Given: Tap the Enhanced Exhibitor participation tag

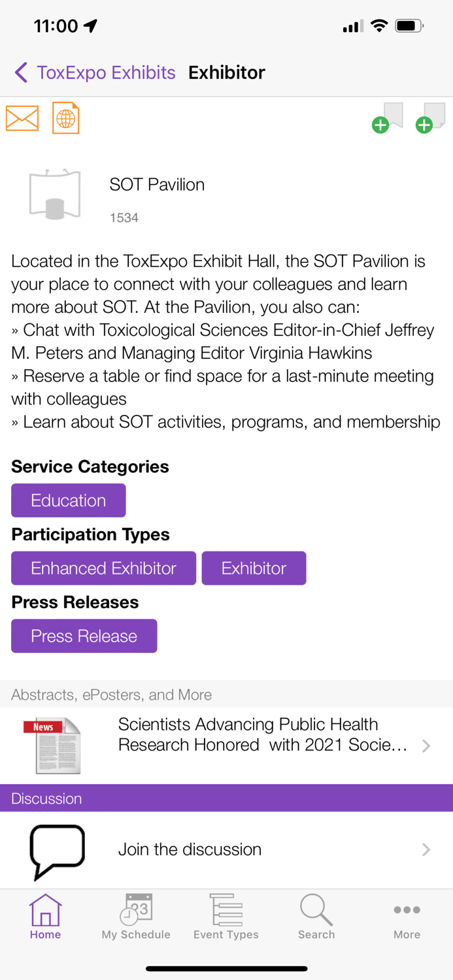Looking at the screenshot, I should click(103, 568).
